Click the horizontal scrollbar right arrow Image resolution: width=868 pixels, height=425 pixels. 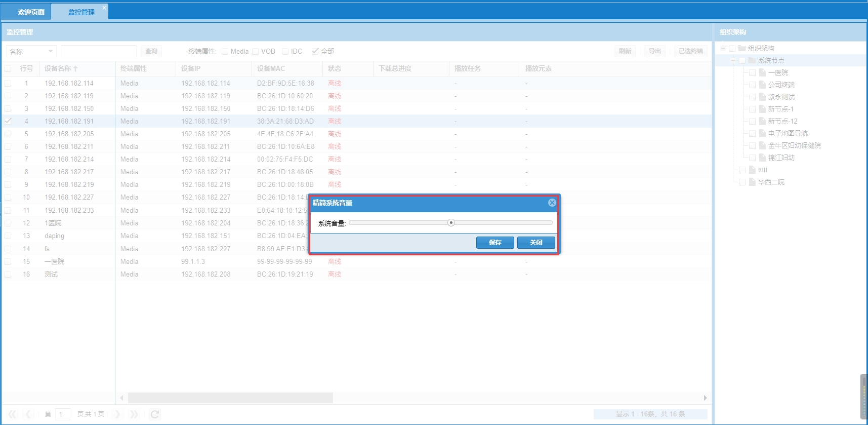point(705,398)
